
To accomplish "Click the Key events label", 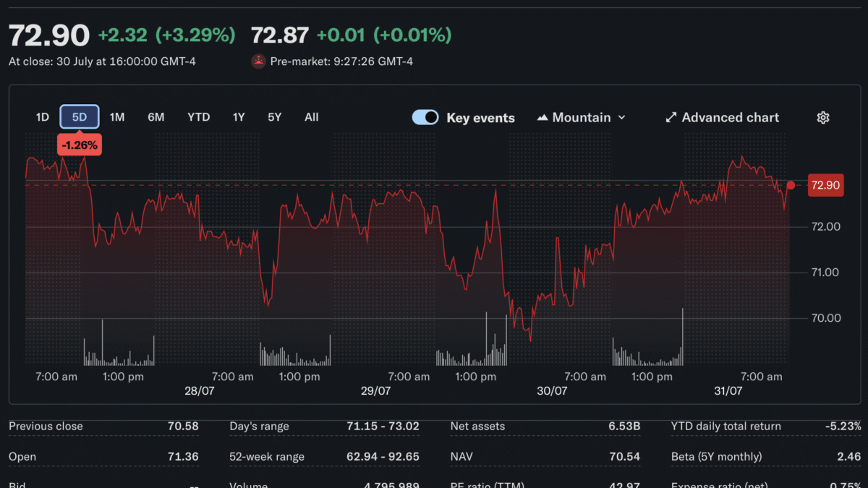I will coord(480,118).
